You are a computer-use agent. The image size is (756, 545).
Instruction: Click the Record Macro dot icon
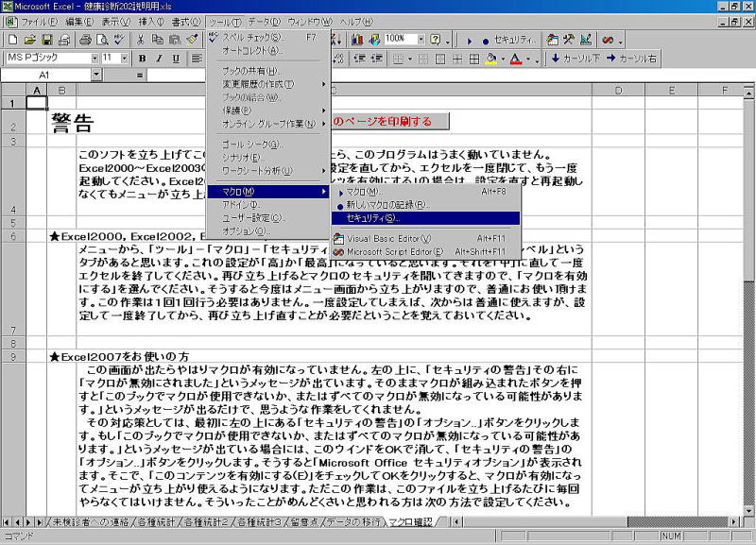[x=485, y=41]
